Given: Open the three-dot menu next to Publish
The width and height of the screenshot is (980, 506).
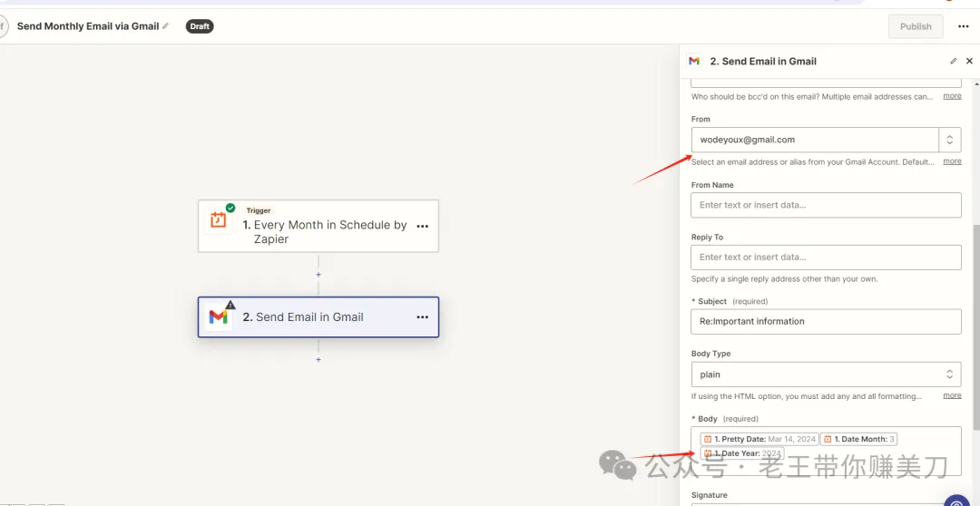Looking at the screenshot, I should [x=963, y=26].
